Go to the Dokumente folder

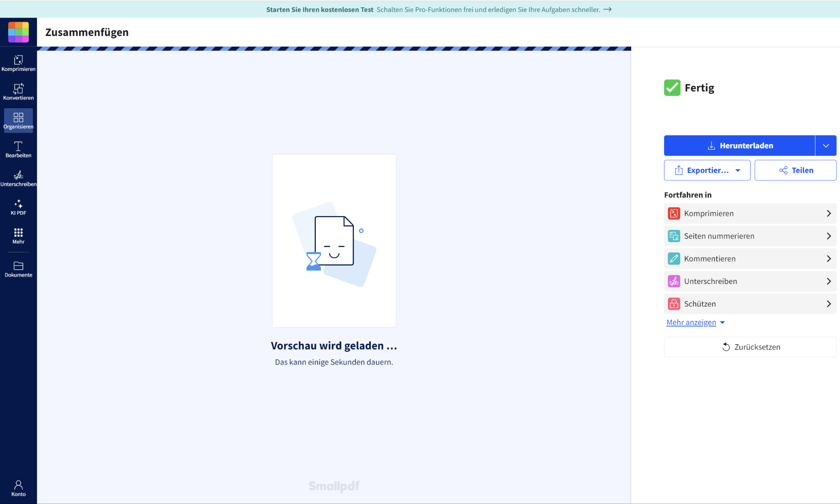click(18, 269)
